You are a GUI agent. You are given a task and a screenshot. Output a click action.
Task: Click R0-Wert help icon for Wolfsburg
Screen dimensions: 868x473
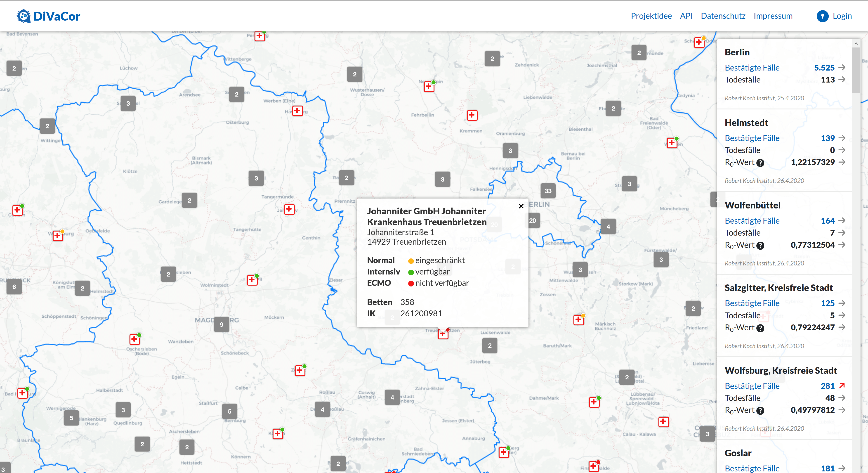tap(760, 411)
